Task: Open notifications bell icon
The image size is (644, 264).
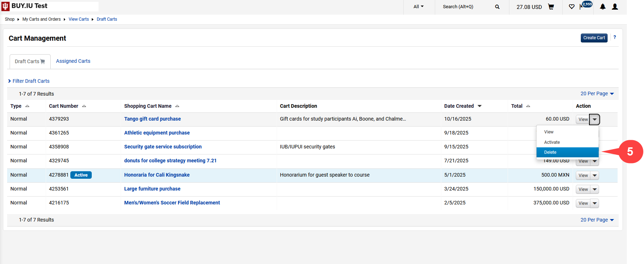Action: [603, 7]
